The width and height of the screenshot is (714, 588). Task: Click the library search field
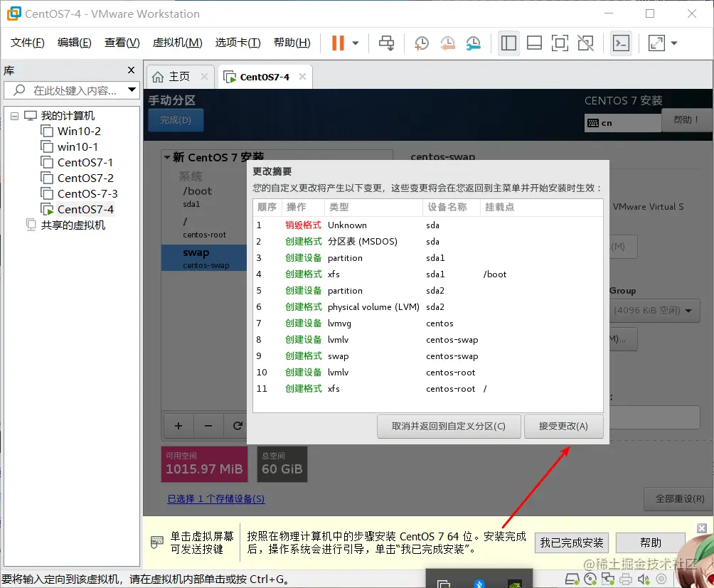coord(66,90)
